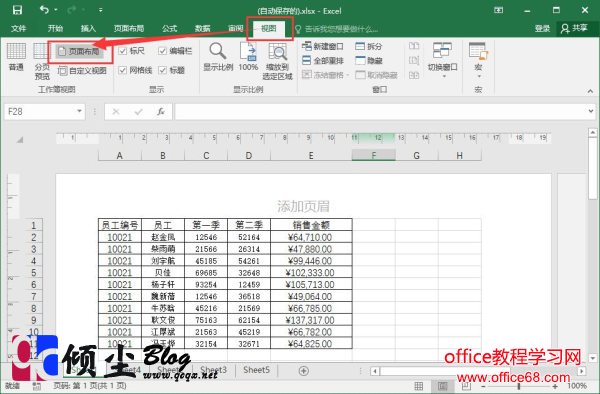Click the 添加页眉 header area
This screenshot has width=600, height=394.
pyautogui.click(x=303, y=207)
